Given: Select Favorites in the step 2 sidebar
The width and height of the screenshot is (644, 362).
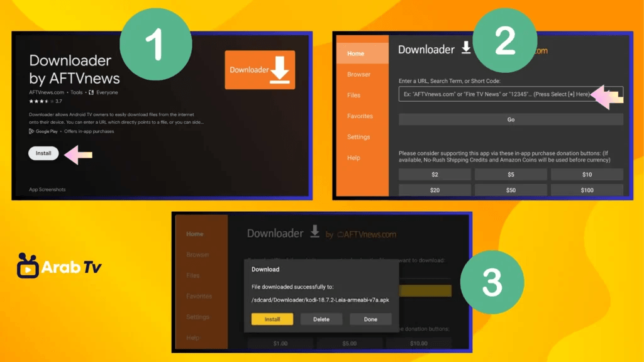Looking at the screenshot, I should (360, 116).
